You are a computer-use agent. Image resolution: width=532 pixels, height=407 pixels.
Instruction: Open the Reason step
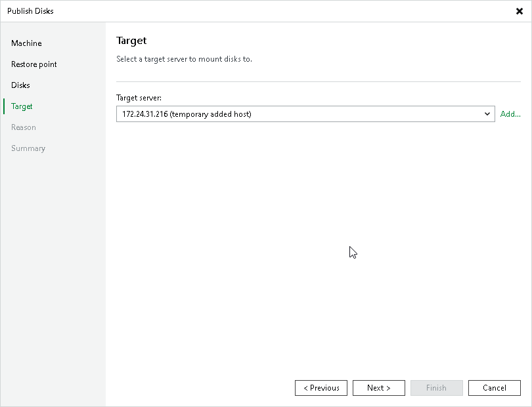point(24,127)
